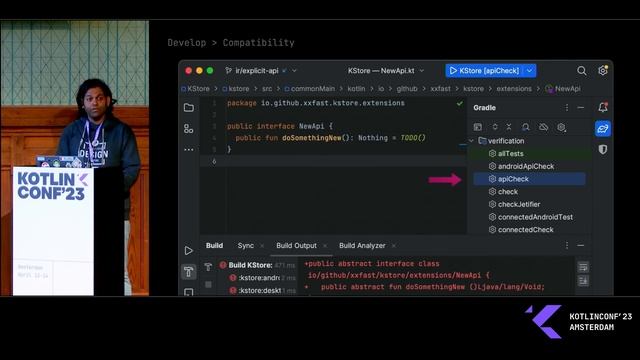Viewport: 640px width, 360px height.
Task: Click the hammer rebuild icon beside Build KStore
Action: [x=208, y=267]
